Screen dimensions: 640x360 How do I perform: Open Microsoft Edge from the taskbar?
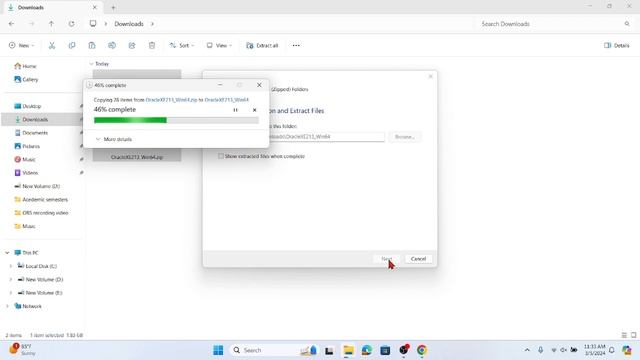click(x=367, y=350)
